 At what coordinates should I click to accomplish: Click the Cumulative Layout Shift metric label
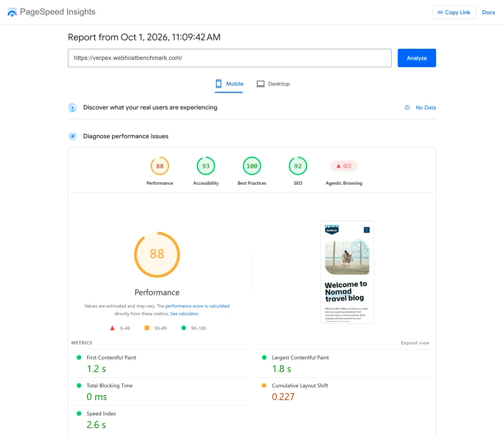300,385
